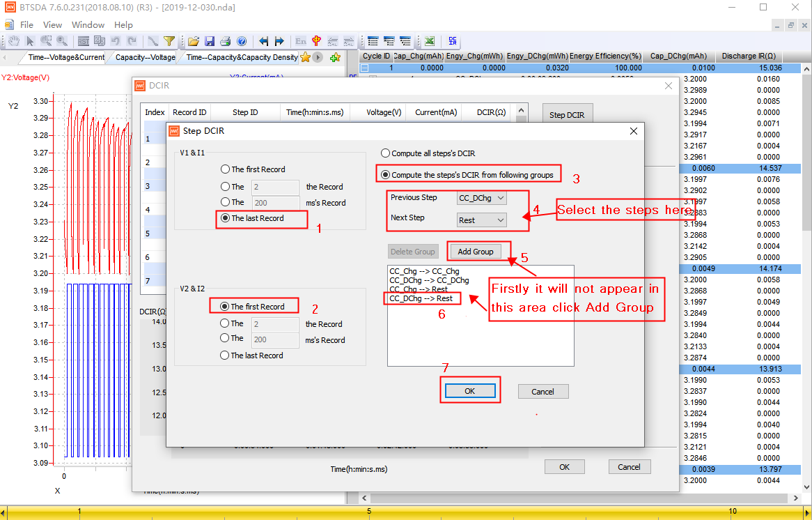
Task: Click V1 record number field showing 2
Action: (x=275, y=188)
